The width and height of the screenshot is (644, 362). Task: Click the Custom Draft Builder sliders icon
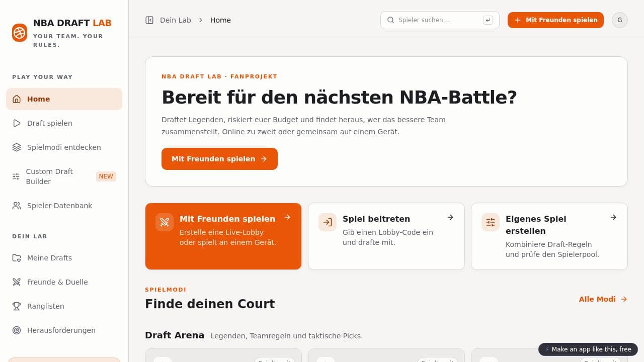(16, 176)
